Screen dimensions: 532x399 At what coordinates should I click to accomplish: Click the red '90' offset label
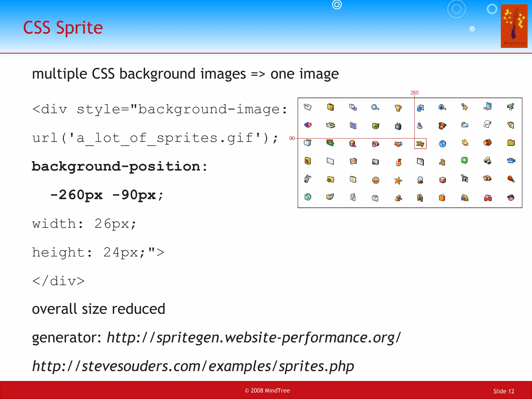[x=292, y=138]
